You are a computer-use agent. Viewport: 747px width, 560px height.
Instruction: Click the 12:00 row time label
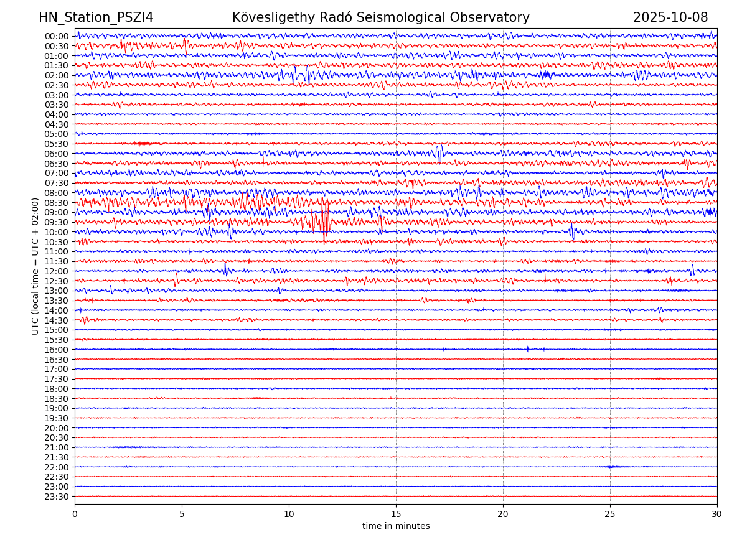tap(57, 271)
